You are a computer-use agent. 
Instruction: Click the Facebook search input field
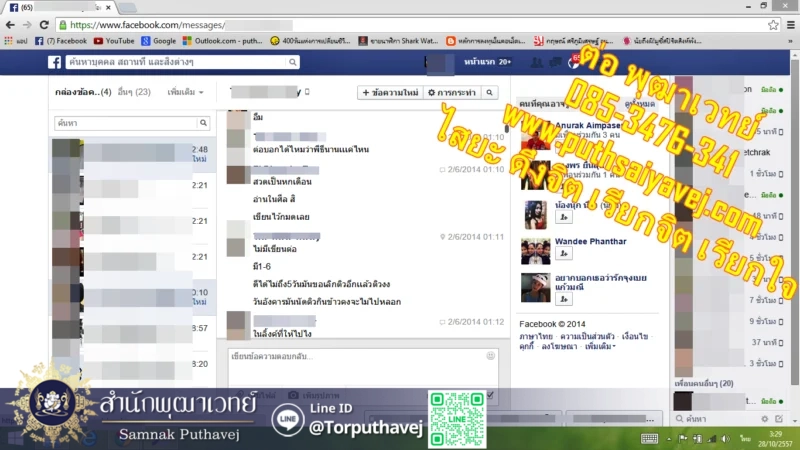[x=176, y=62]
